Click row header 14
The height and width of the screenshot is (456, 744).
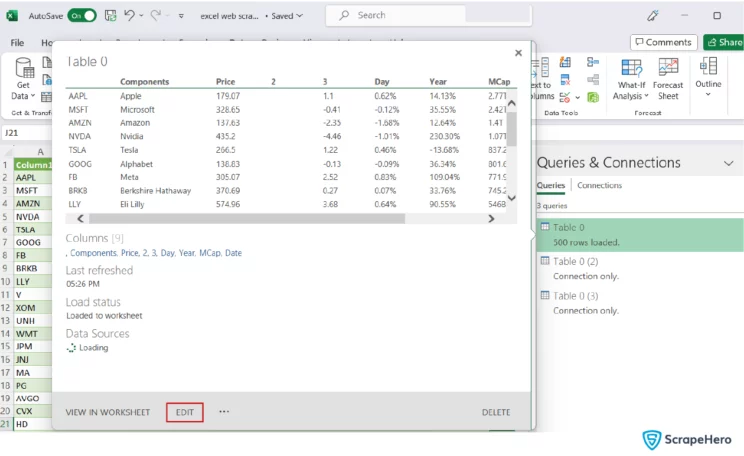pyautogui.click(x=6, y=334)
